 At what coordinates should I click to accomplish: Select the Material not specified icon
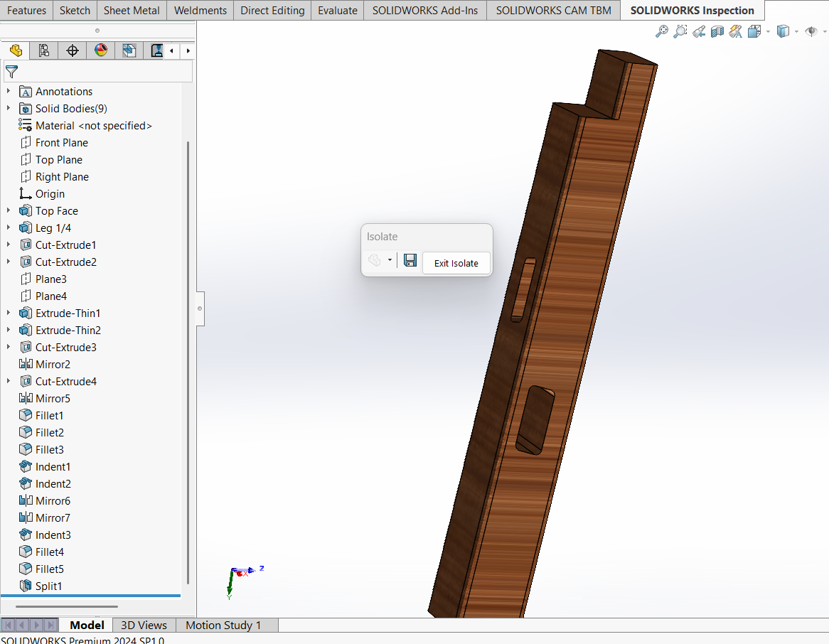coord(26,125)
